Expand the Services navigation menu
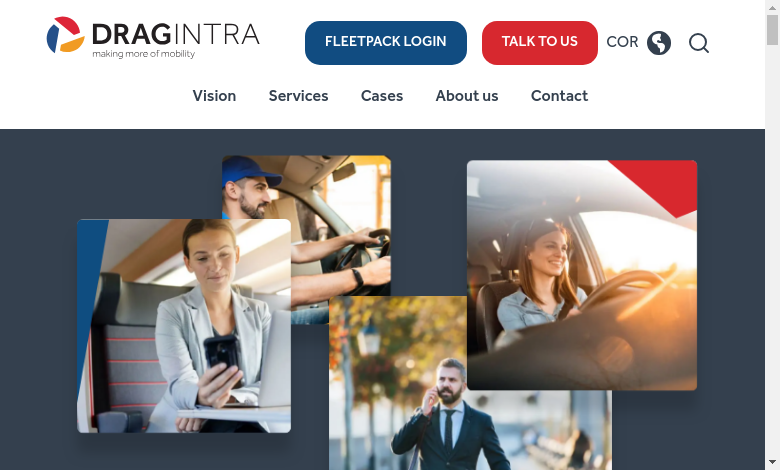The image size is (780, 470). tap(298, 96)
